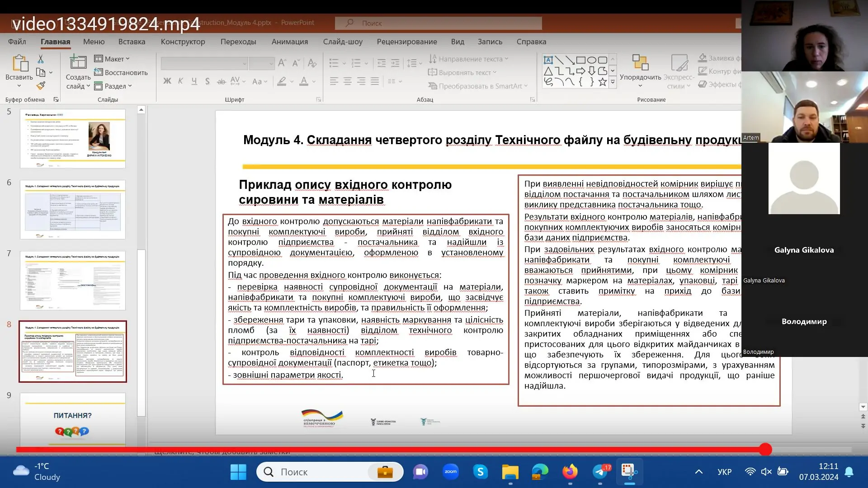The height and width of the screenshot is (488, 868).
Task: Toggle underline Ч formatting
Action: [x=194, y=81]
